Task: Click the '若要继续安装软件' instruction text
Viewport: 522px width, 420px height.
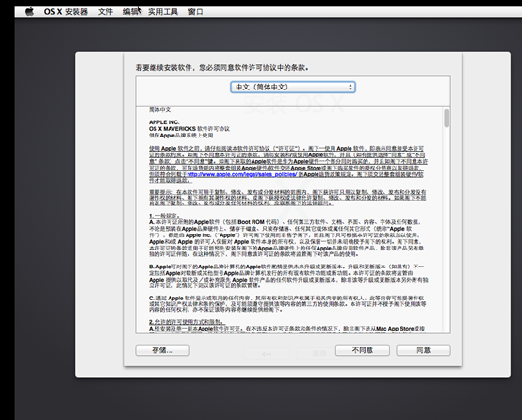Action: (x=221, y=68)
